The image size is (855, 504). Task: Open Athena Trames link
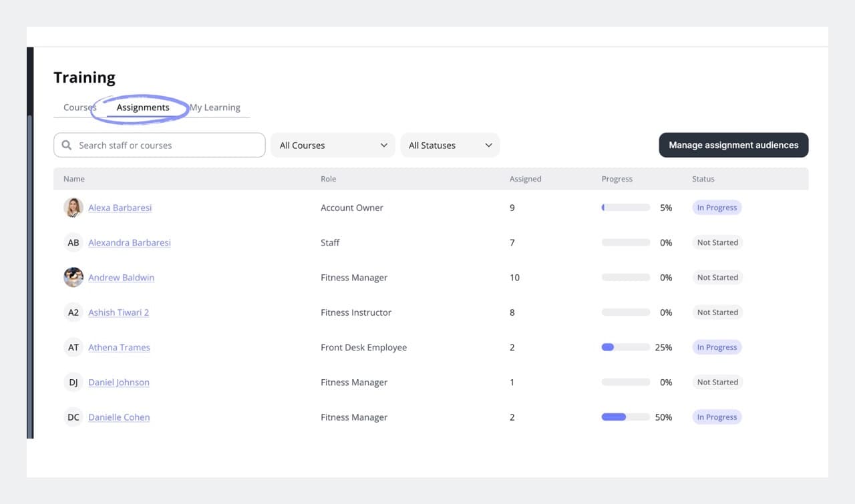(x=119, y=347)
